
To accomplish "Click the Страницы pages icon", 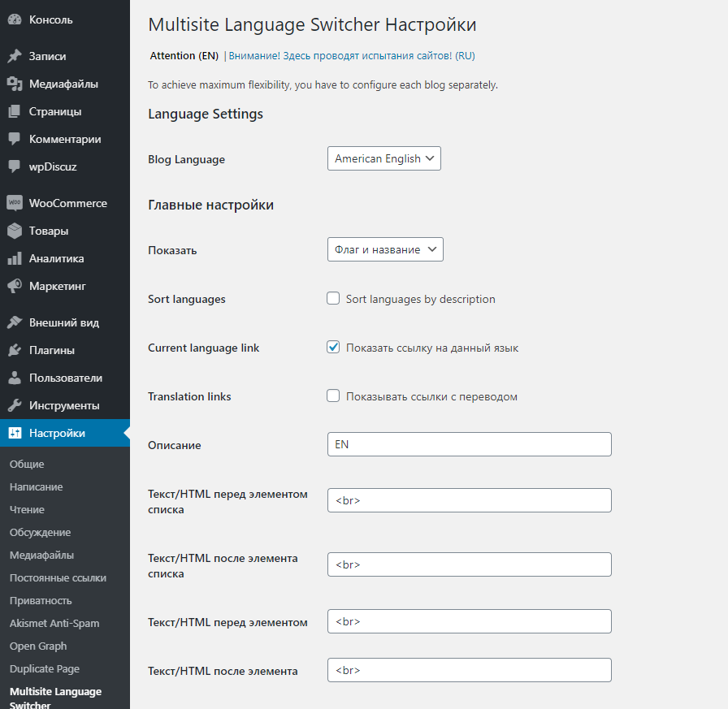I will (x=15, y=111).
